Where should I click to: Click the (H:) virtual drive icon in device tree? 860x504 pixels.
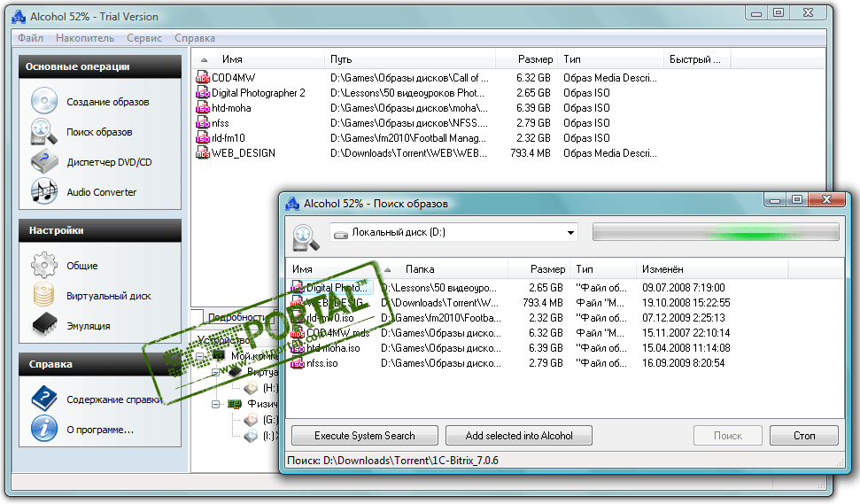pyautogui.click(x=252, y=388)
